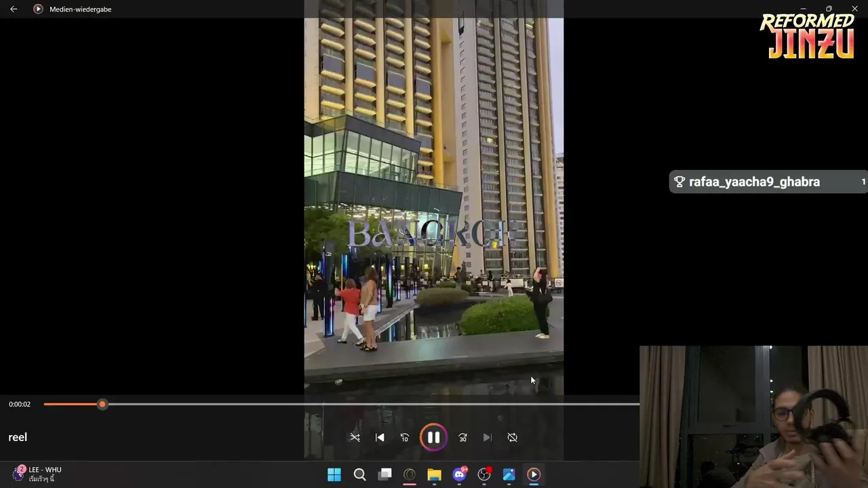Restore down the media player window
Screen dimensions: 868x488
[x=829, y=9]
